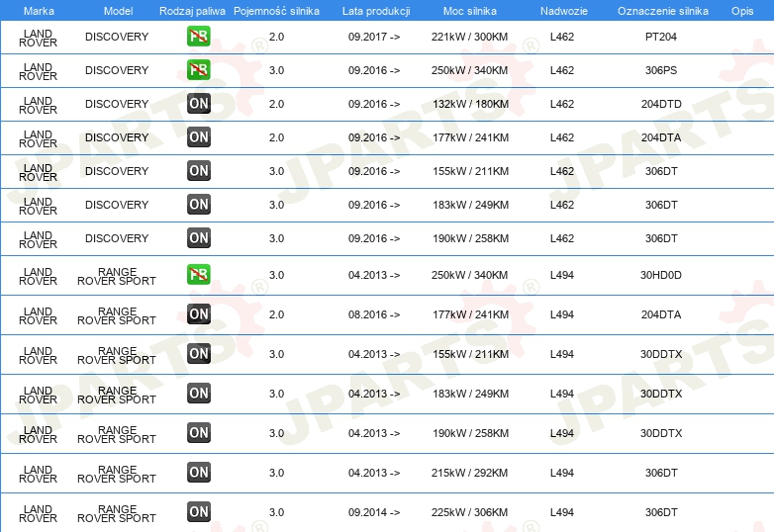Select engine code 306PS
774x532 pixels.
[x=660, y=70]
